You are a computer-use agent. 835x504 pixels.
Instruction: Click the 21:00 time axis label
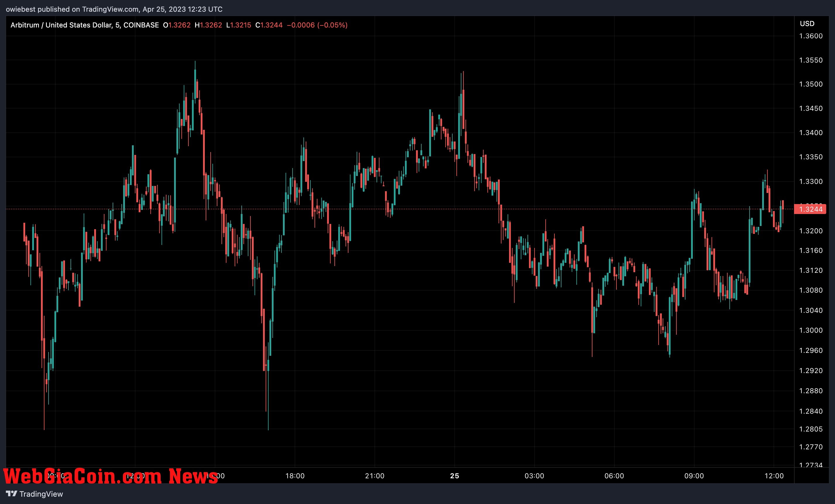click(375, 476)
